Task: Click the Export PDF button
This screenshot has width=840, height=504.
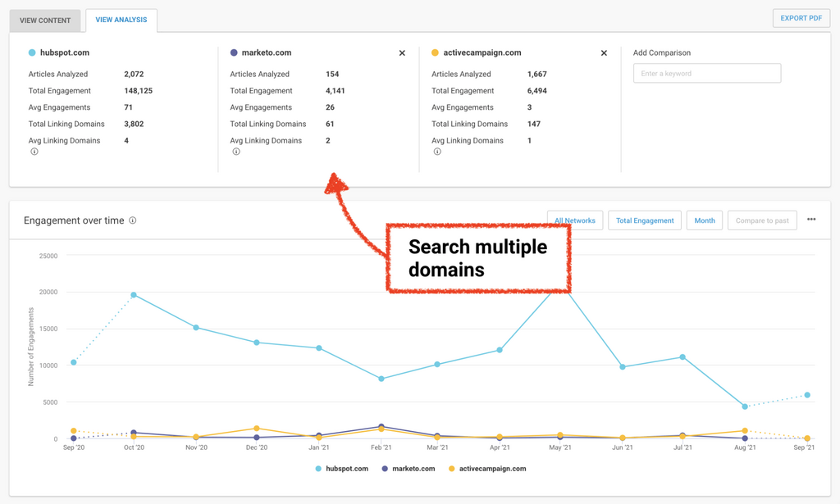Action: (x=801, y=18)
